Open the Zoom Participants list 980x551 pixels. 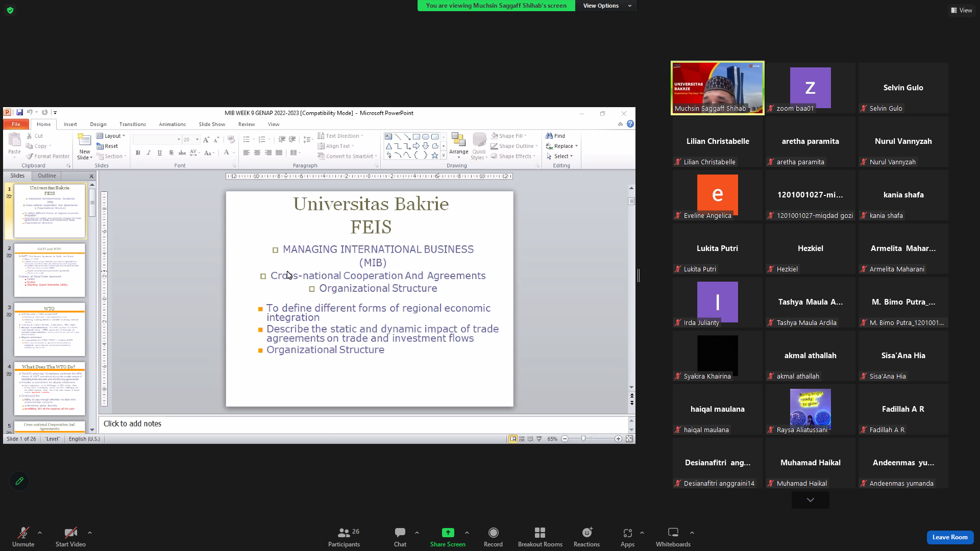click(344, 537)
